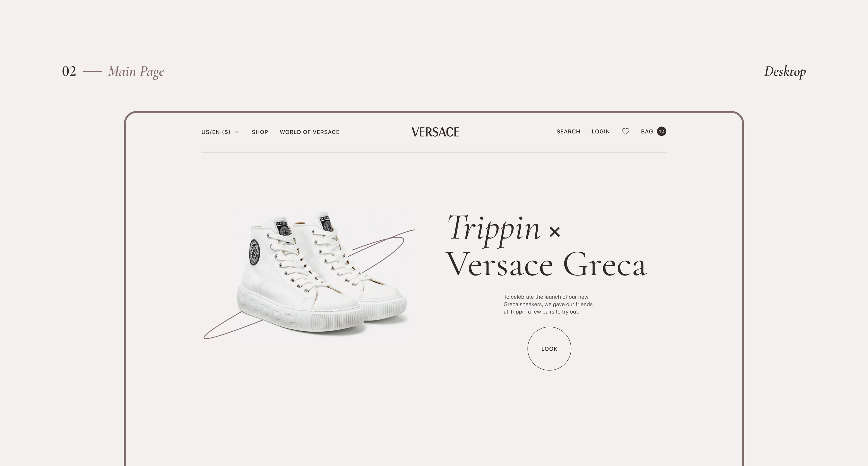Click the 02 section number
Image resolution: width=868 pixels, height=466 pixels.
click(69, 71)
